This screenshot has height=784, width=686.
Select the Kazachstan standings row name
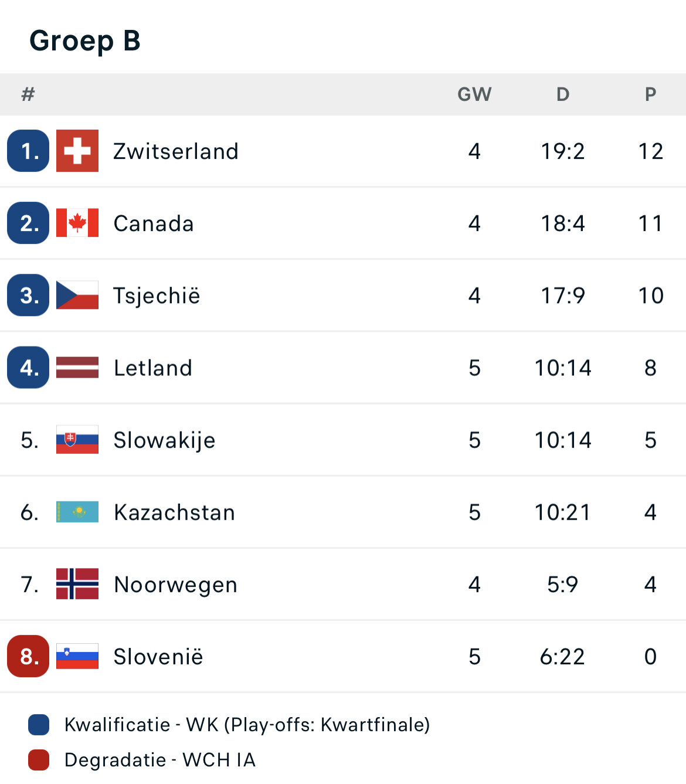click(174, 513)
